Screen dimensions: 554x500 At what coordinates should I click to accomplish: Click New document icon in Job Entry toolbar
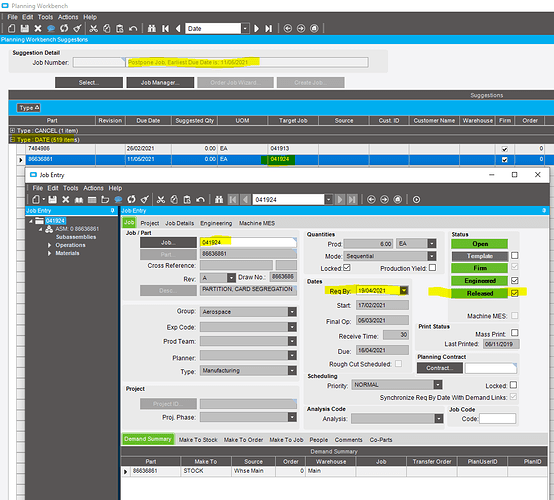(x=36, y=200)
